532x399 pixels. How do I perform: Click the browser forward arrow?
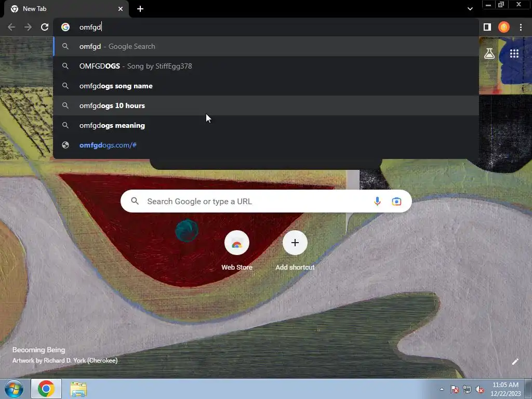[28, 27]
